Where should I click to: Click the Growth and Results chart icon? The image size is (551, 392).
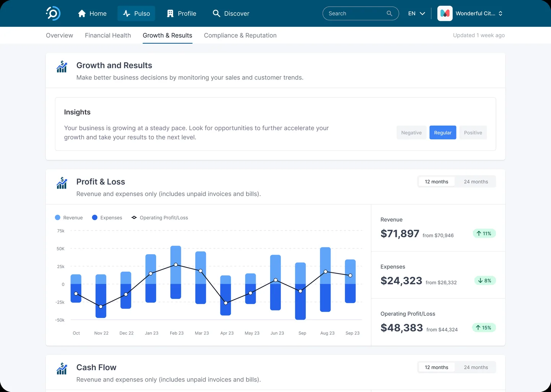click(x=62, y=67)
